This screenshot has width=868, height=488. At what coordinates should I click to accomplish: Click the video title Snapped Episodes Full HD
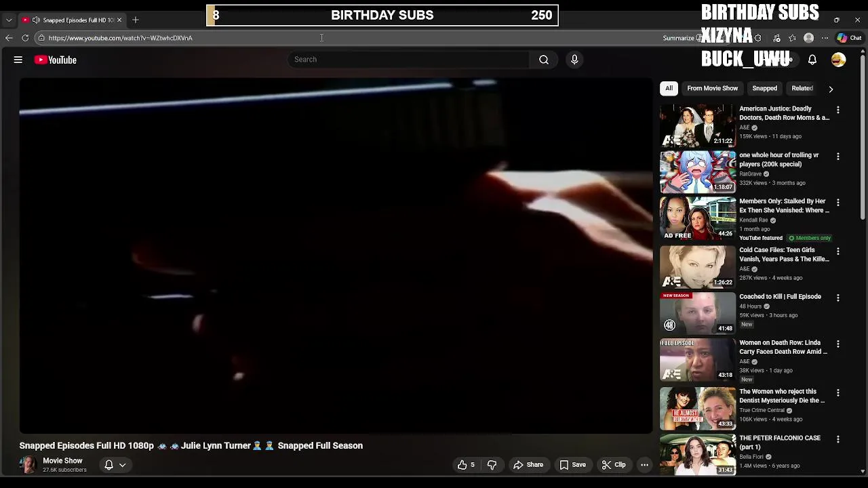(x=191, y=445)
